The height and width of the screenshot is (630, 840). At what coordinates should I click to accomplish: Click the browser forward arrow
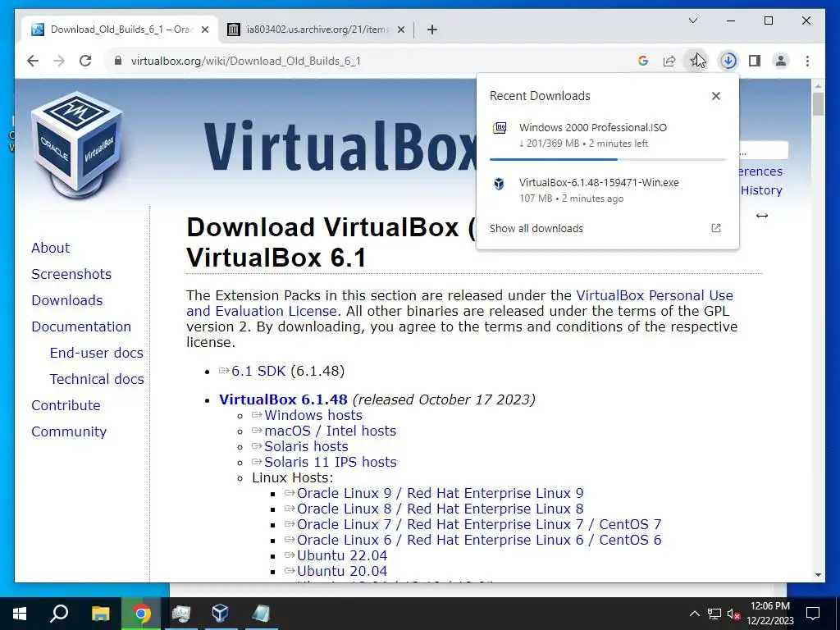[59, 61]
